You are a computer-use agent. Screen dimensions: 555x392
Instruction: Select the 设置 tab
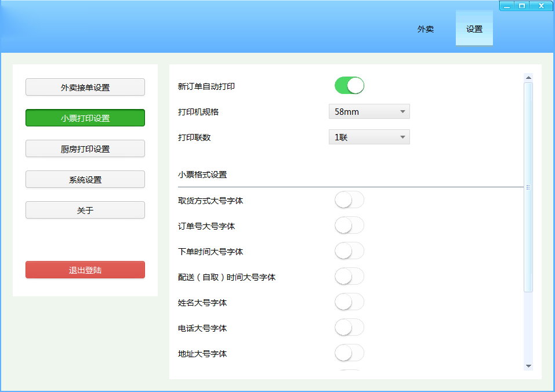coord(474,29)
